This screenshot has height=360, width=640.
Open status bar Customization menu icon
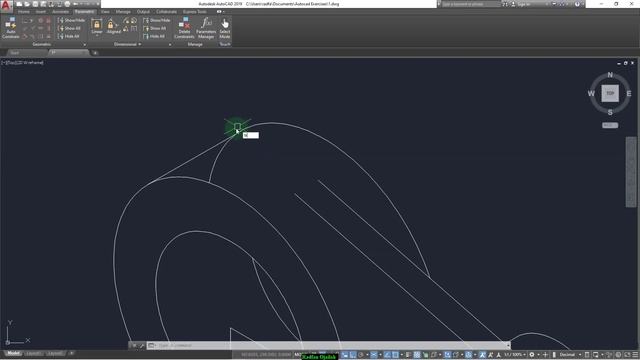636,355
